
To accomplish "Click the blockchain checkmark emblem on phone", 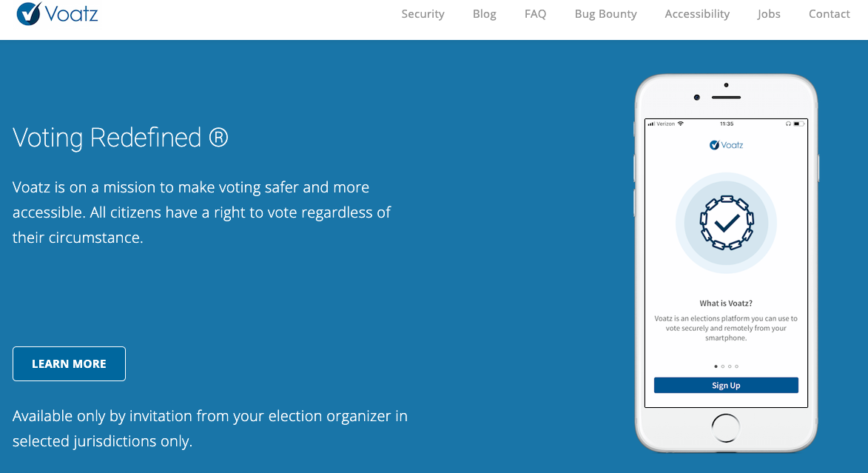I will pyautogui.click(x=726, y=223).
